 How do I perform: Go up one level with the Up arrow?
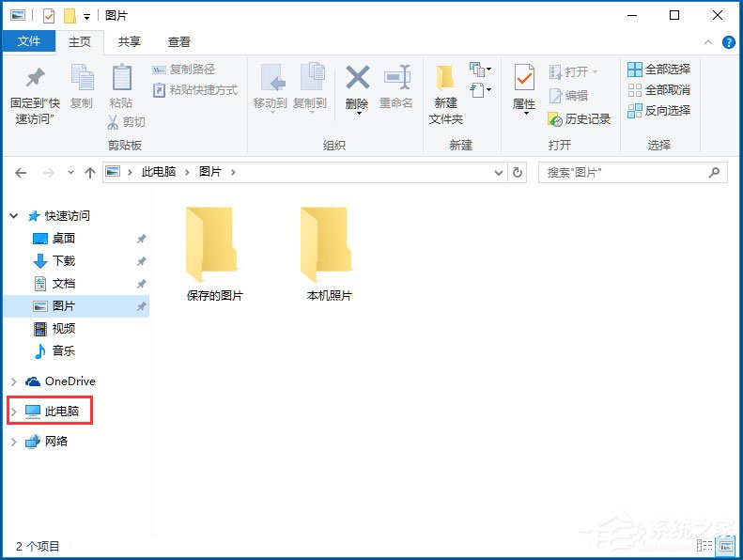pos(90,173)
